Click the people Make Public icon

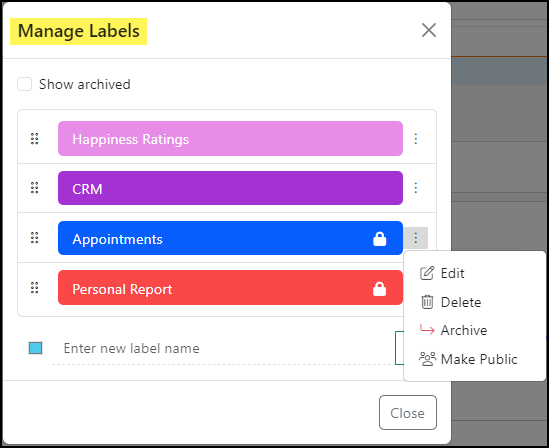point(428,359)
